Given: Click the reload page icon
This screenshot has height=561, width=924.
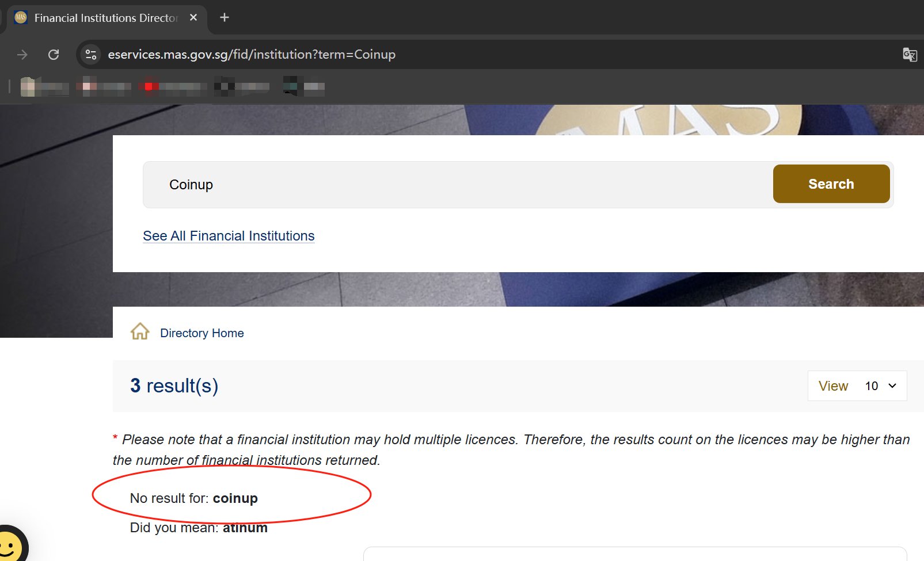Looking at the screenshot, I should tap(54, 55).
